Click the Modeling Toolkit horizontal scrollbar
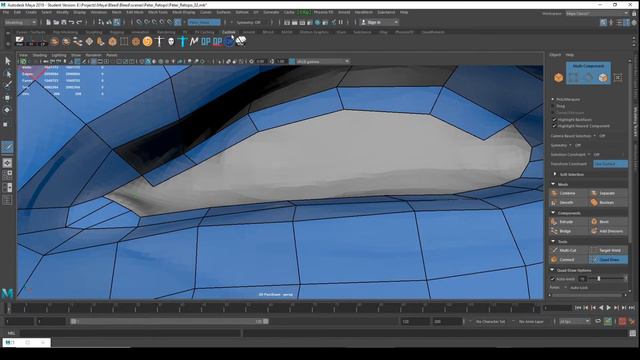The image size is (640, 360). [587, 295]
